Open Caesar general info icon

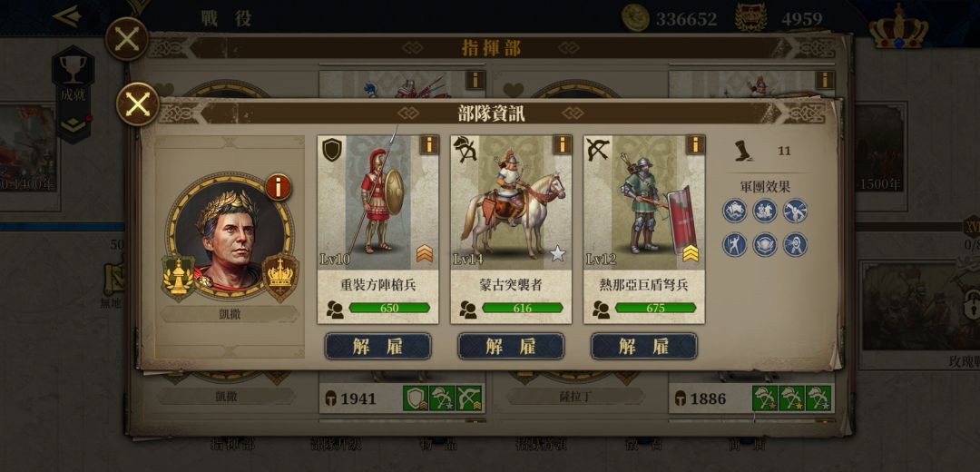click(279, 186)
